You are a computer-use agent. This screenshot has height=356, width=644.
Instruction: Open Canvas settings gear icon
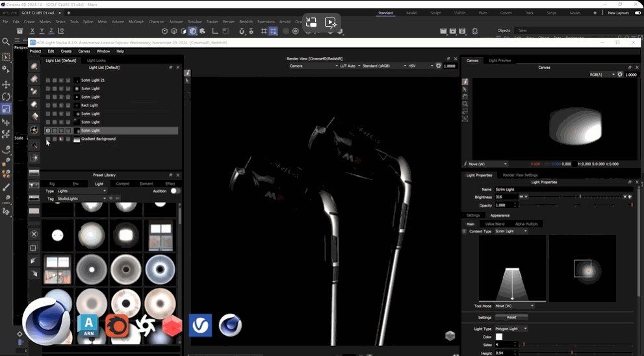tap(620, 75)
